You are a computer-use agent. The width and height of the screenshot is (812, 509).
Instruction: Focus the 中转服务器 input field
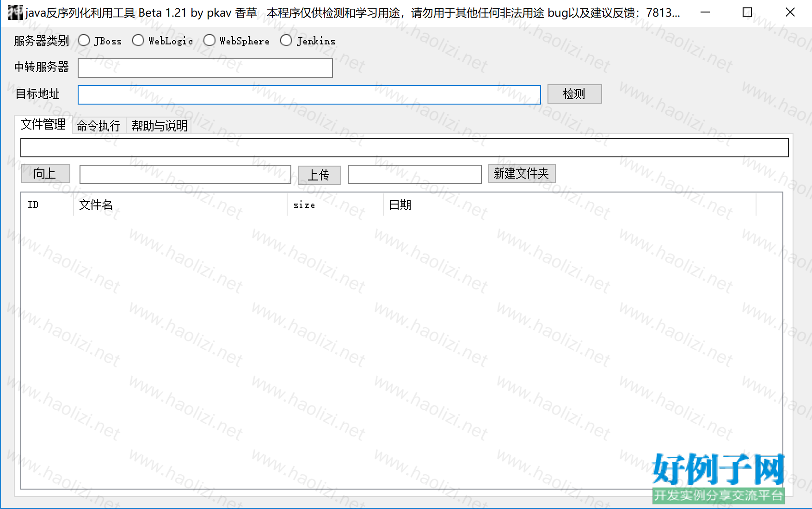point(205,68)
